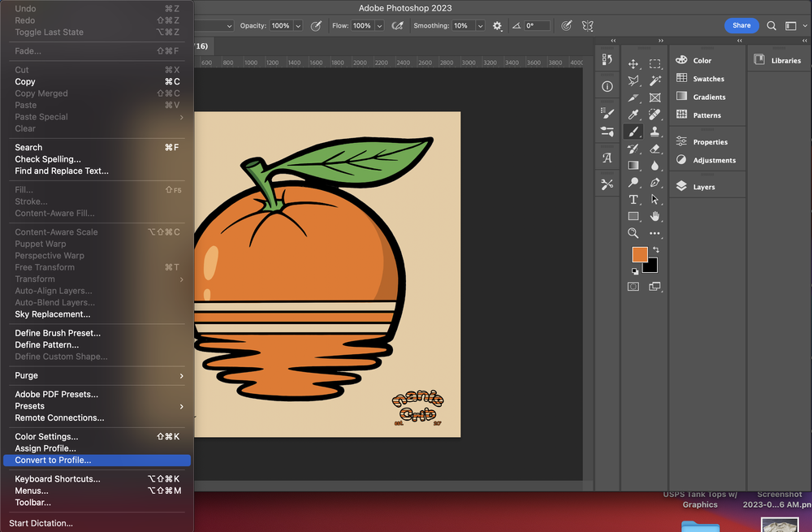
Task: Click the orange foreground color swatch
Action: (x=640, y=254)
